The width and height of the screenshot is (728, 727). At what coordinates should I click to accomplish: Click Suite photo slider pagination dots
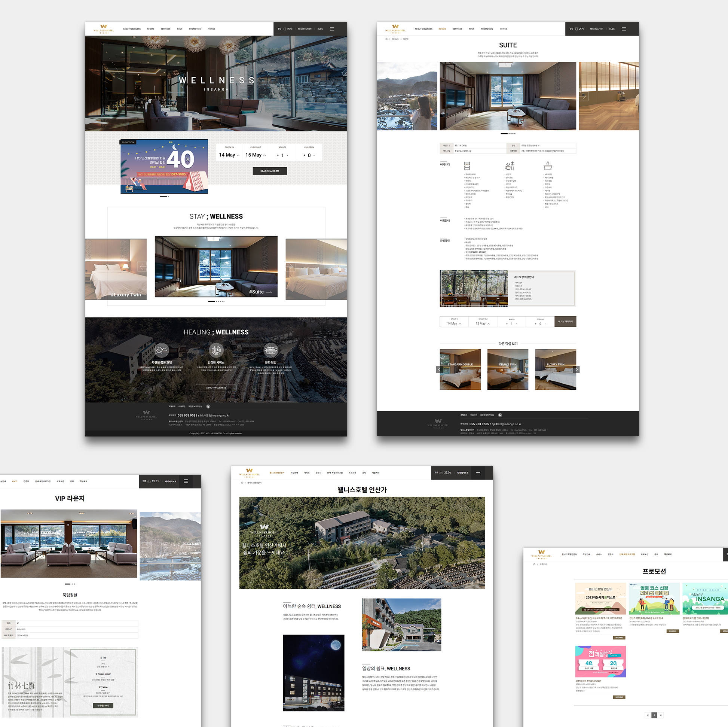(508, 134)
